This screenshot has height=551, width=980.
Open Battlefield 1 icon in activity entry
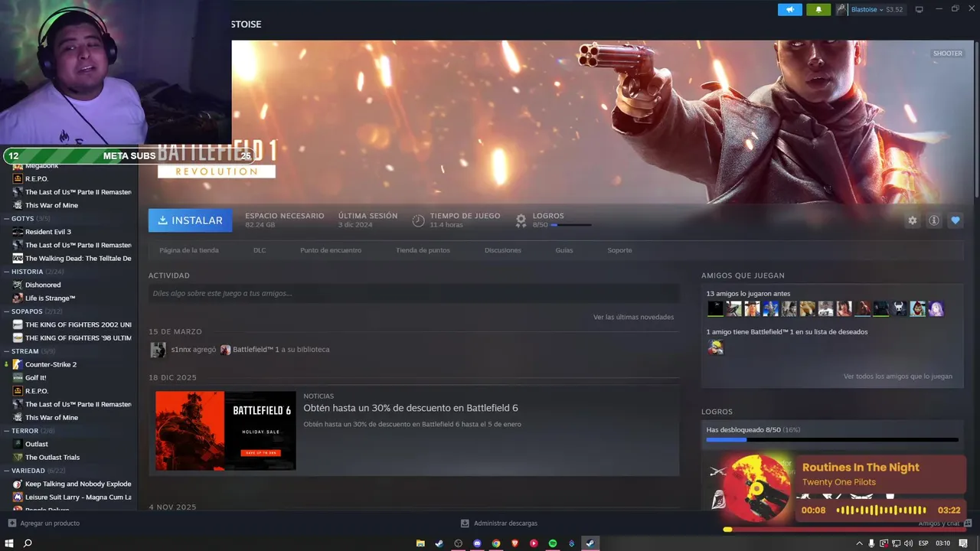(225, 350)
